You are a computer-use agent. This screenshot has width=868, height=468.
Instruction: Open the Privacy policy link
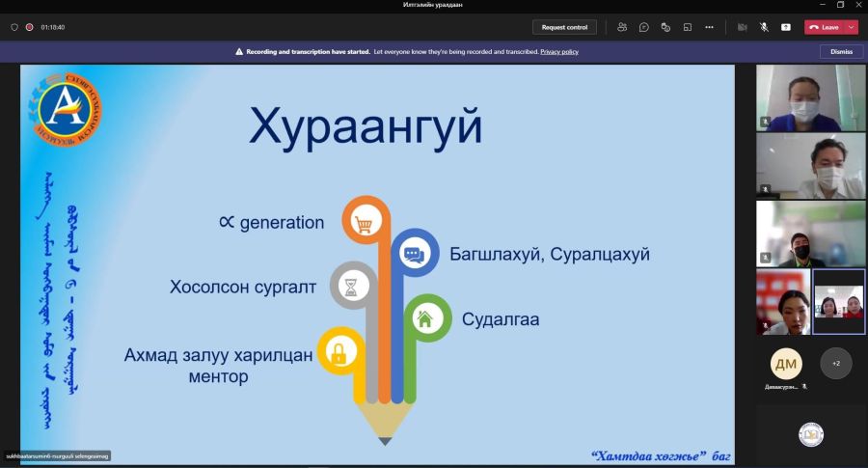tap(559, 51)
